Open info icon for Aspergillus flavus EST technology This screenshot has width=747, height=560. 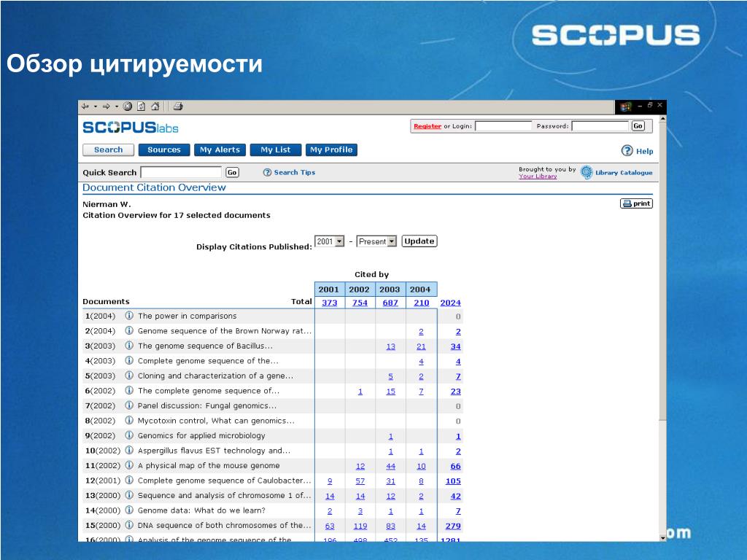(129, 450)
